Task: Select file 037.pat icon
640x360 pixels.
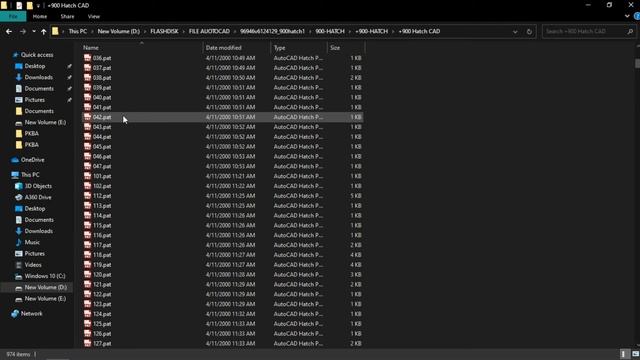Action: pyautogui.click(x=87, y=68)
